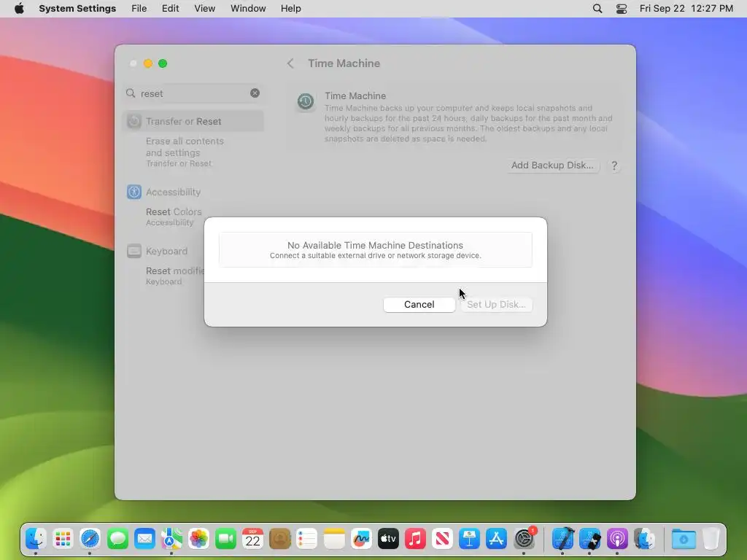This screenshot has width=747, height=560.
Task: Go back with the chevron beside Time Machine
Action: click(290, 63)
